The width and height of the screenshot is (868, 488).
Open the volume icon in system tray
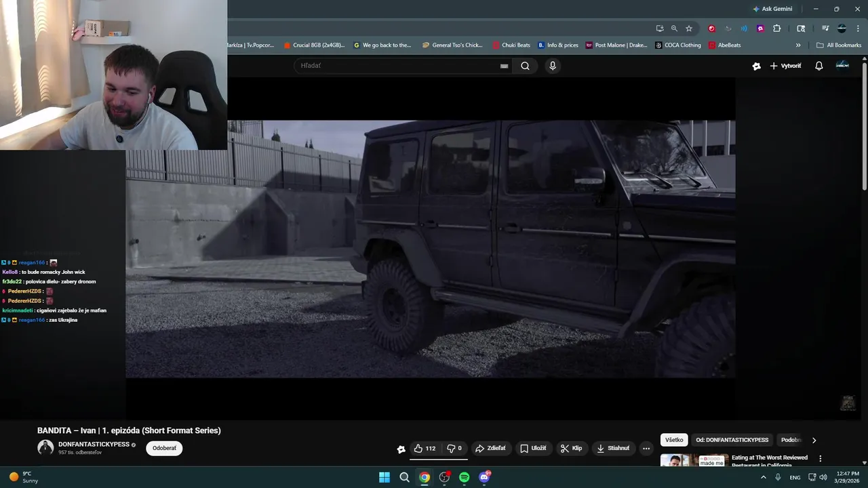coord(823,477)
